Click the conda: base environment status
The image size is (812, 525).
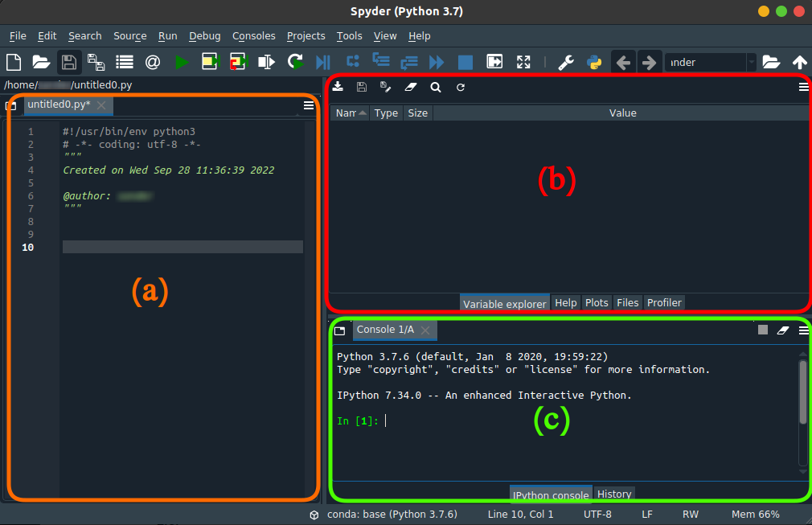tap(392, 514)
